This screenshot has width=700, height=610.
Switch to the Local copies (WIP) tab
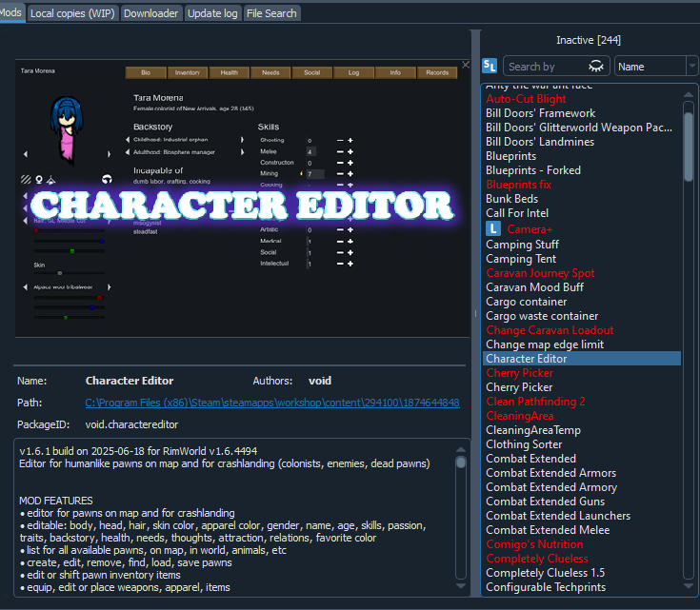tap(72, 13)
